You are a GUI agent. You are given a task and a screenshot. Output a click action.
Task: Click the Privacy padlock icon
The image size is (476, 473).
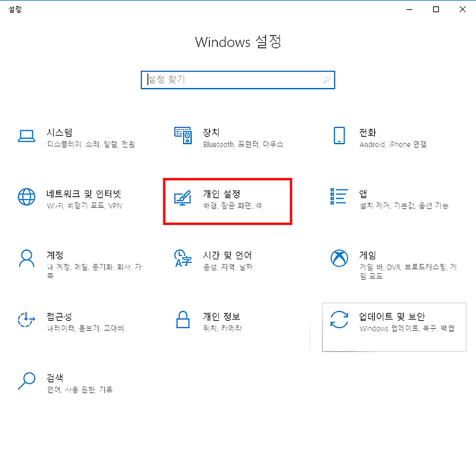coord(182,320)
